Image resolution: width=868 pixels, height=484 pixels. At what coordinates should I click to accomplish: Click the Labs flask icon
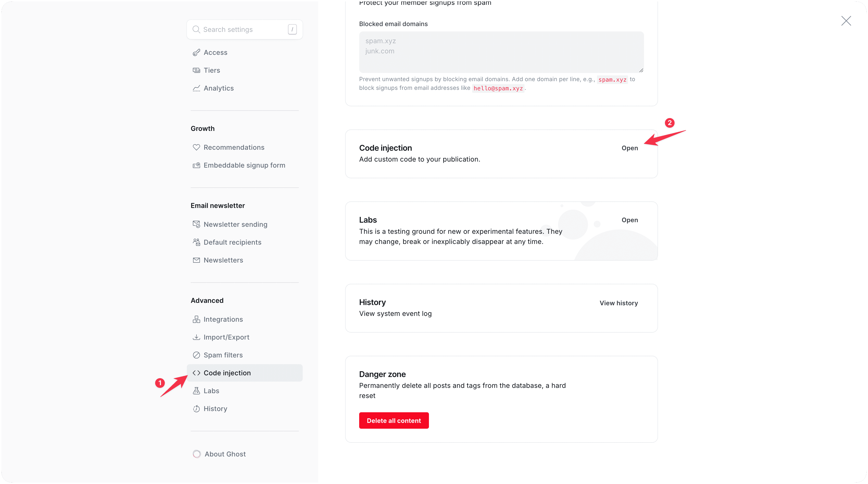196,391
